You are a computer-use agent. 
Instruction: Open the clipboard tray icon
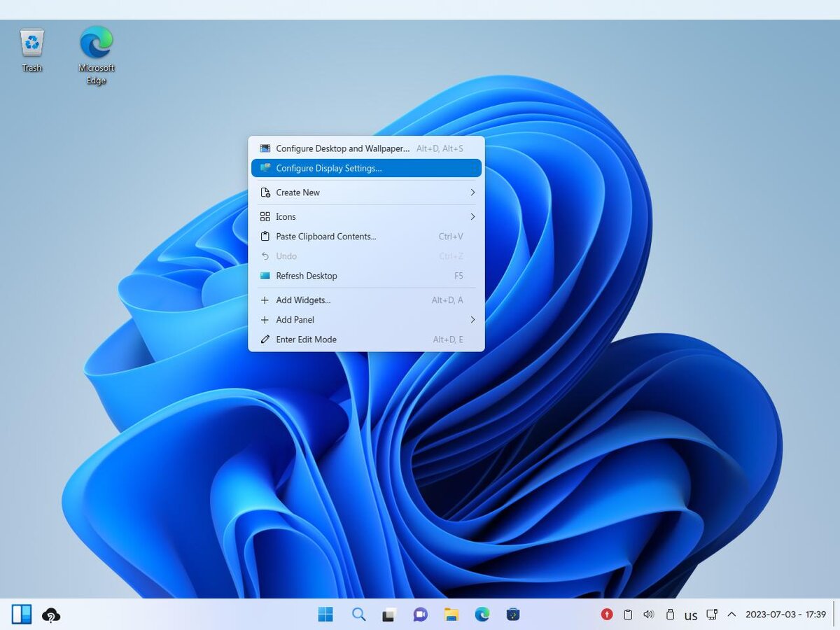point(628,615)
